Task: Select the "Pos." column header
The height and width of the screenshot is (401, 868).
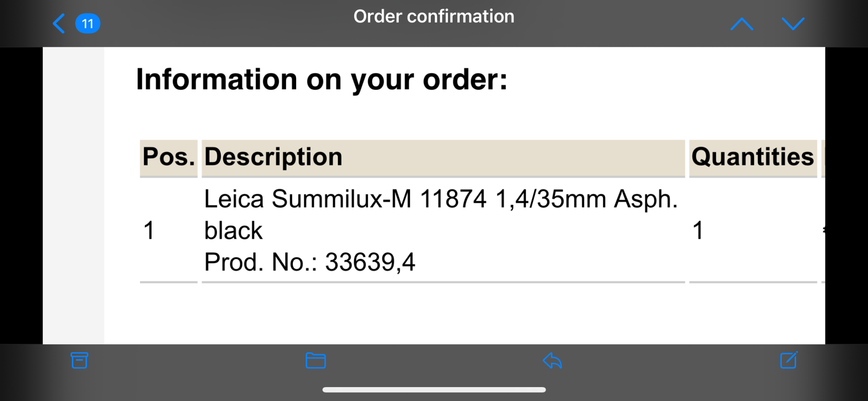Action: point(169,157)
